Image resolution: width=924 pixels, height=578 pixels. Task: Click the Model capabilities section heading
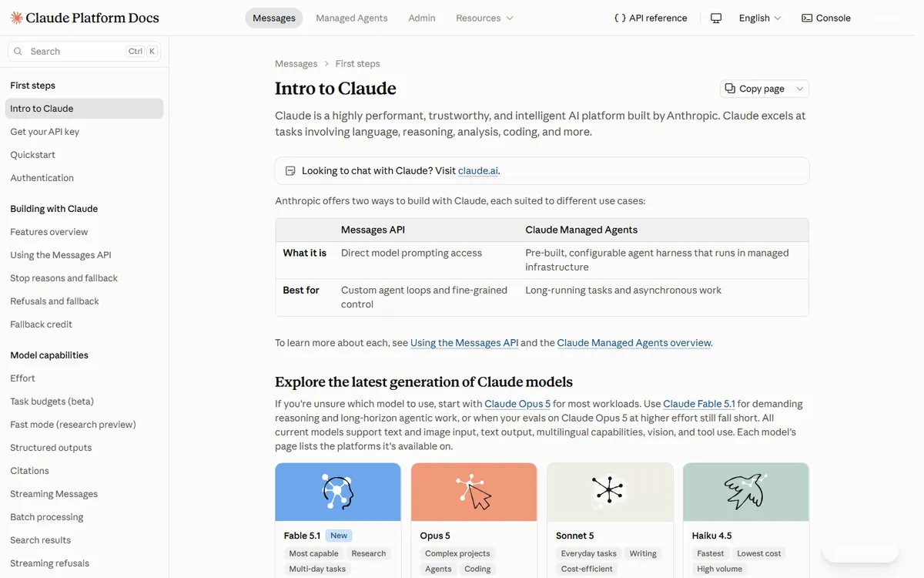49,355
